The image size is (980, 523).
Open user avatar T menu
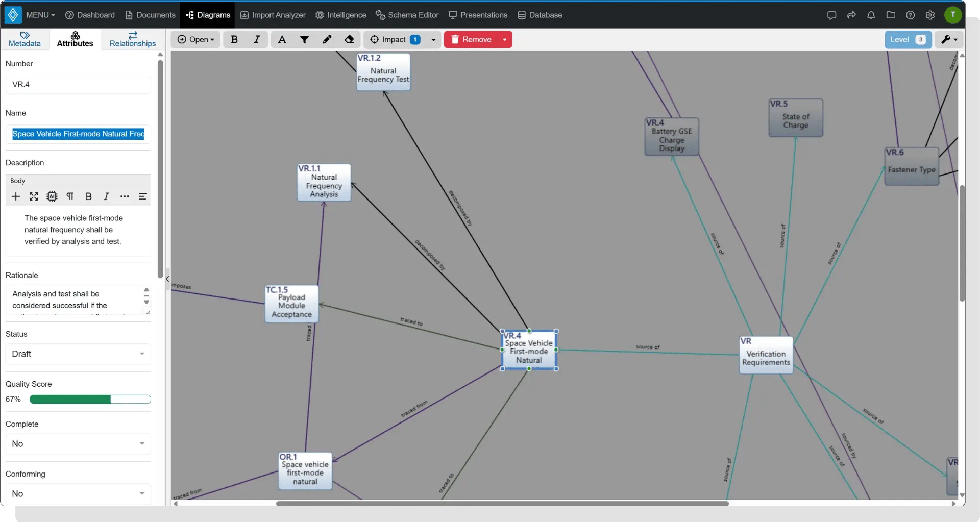952,15
